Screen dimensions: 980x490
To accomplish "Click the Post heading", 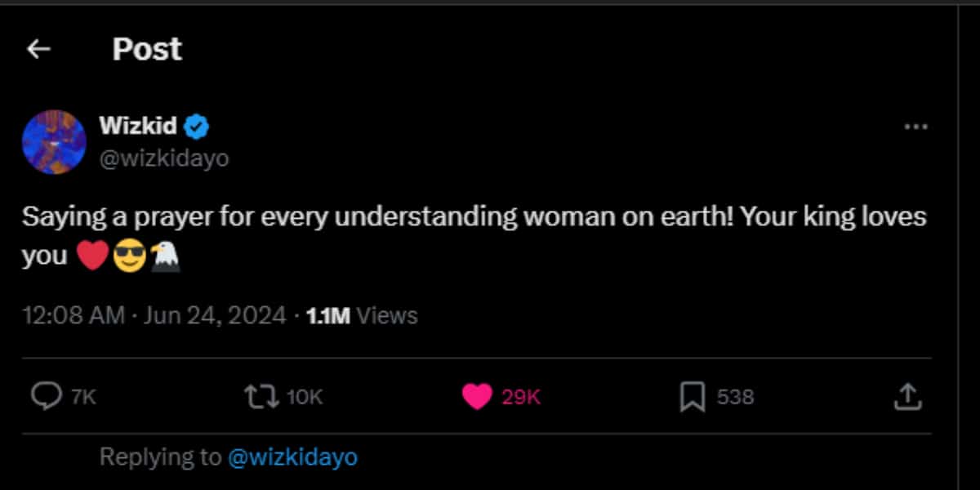I will click(x=147, y=50).
